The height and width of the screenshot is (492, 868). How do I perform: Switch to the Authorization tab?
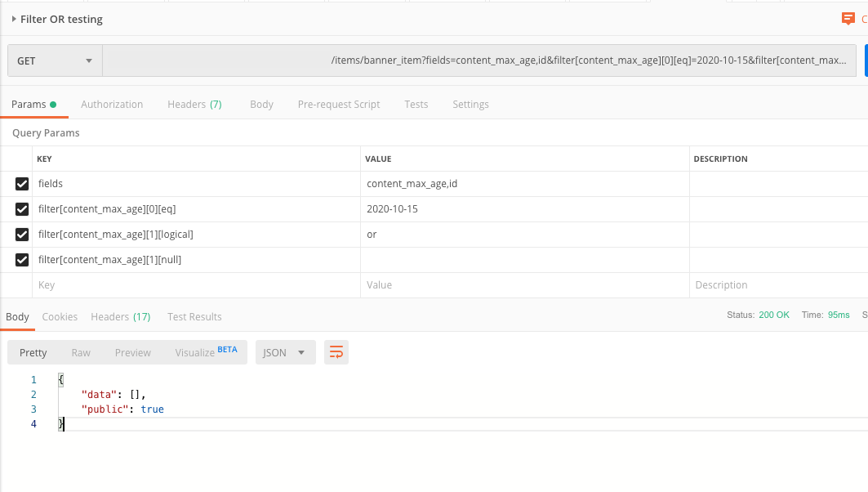(x=112, y=104)
